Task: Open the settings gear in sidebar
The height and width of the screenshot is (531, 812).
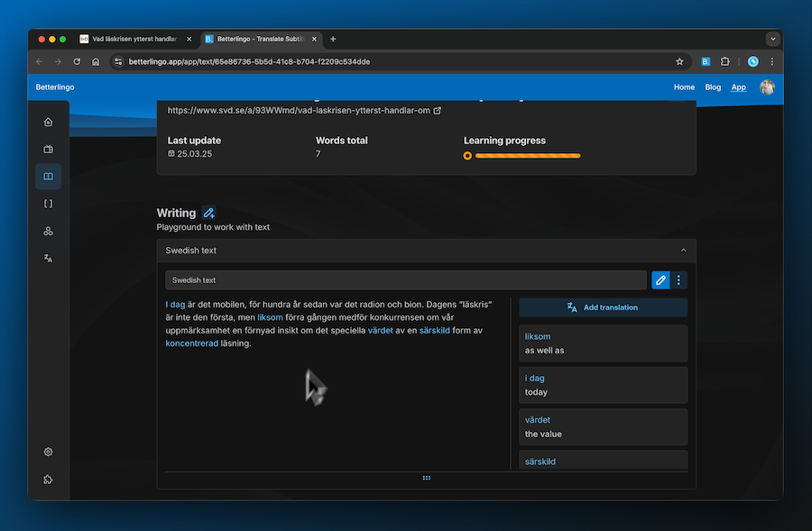Action: [x=48, y=452]
